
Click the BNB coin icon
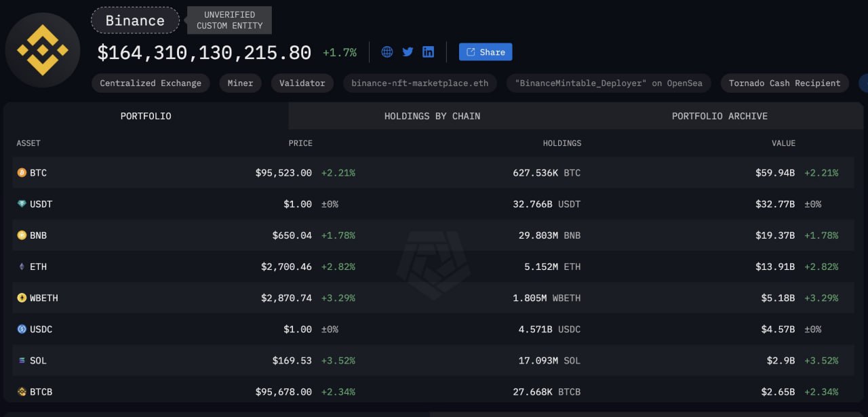coord(22,235)
